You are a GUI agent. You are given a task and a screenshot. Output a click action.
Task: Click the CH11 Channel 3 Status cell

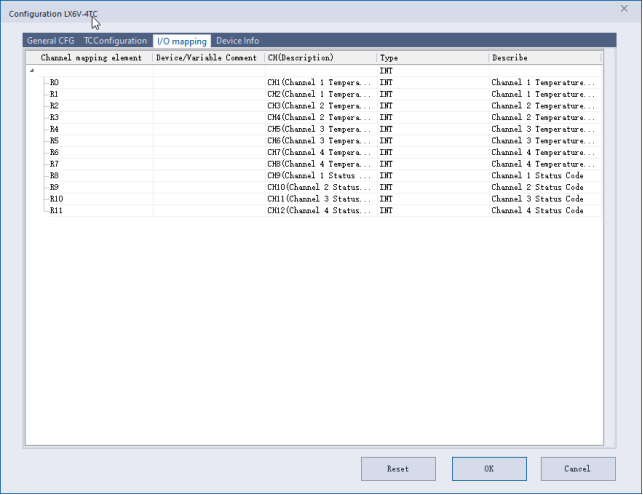(321, 199)
